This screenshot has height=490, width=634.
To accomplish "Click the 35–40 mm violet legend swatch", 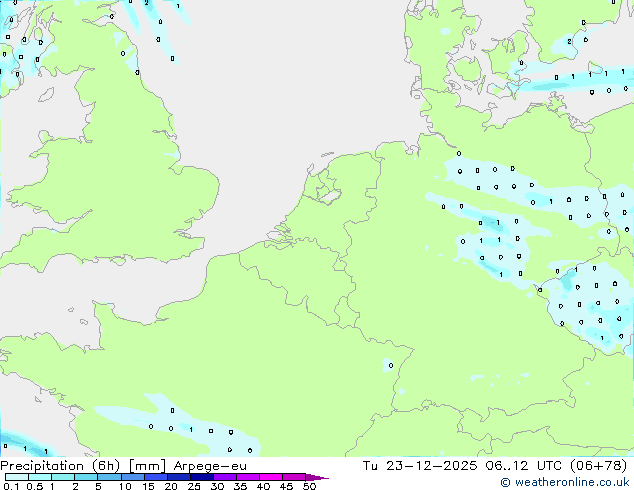I will coord(247,477).
